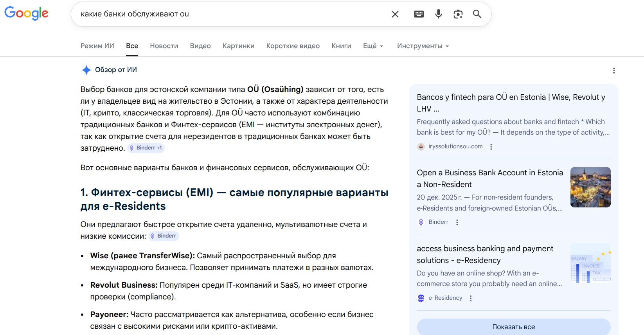
Task: Click the Binderr source name in card
Action: (438, 222)
